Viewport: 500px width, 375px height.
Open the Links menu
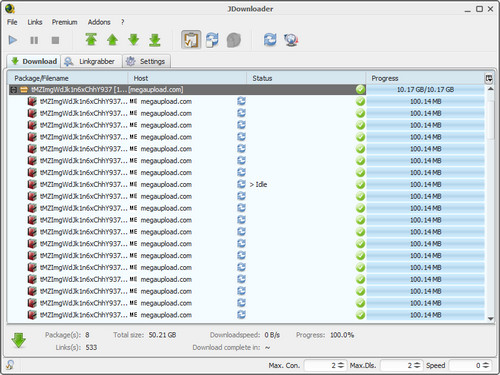(x=35, y=22)
